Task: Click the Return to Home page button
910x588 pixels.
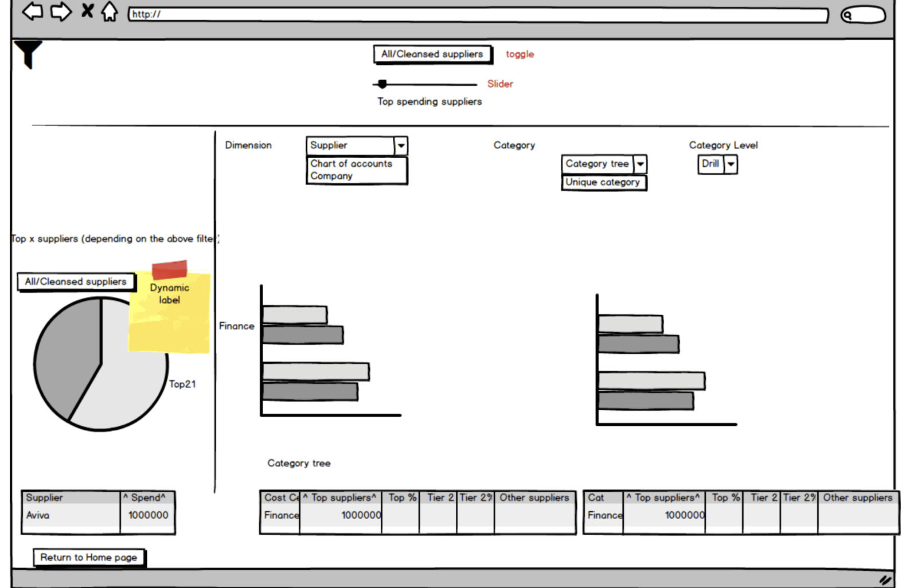Action: [x=89, y=557]
